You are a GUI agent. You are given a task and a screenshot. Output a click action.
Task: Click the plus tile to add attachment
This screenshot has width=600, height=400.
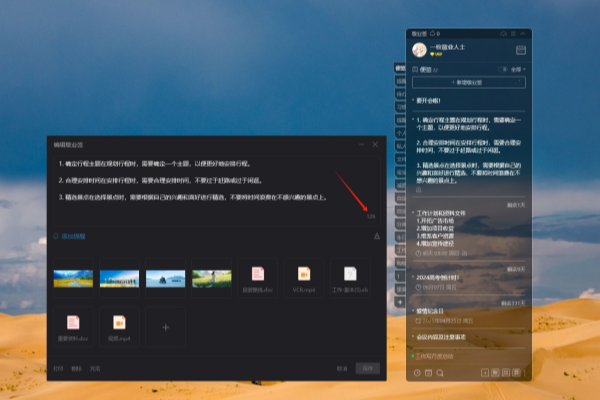165,327
